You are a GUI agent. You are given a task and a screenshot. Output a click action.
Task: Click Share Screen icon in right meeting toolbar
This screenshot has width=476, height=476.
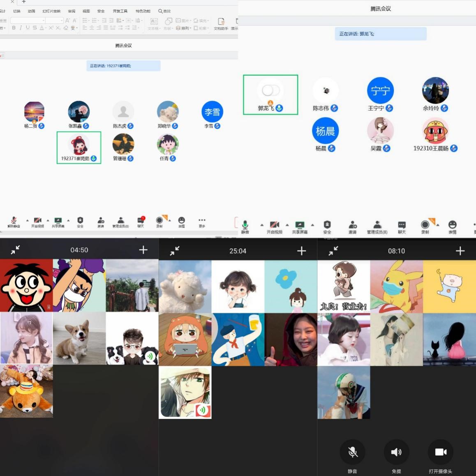pyautogui.click(x=300, y=225)
